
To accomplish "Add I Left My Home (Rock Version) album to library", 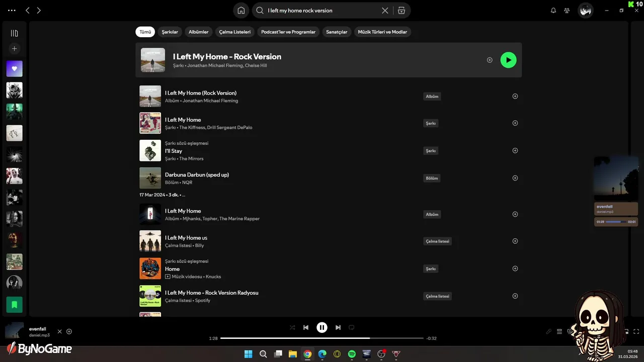I will [515, 96].
